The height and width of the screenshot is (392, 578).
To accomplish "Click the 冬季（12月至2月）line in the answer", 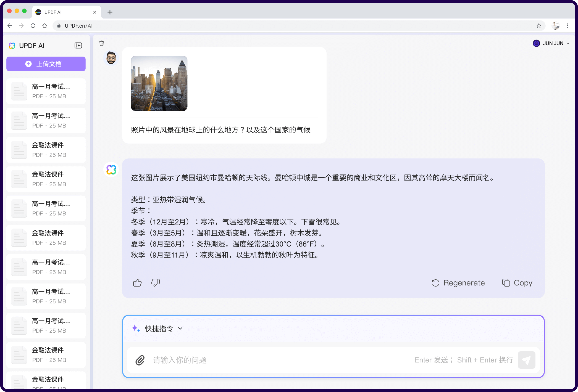I will (236, 222).
